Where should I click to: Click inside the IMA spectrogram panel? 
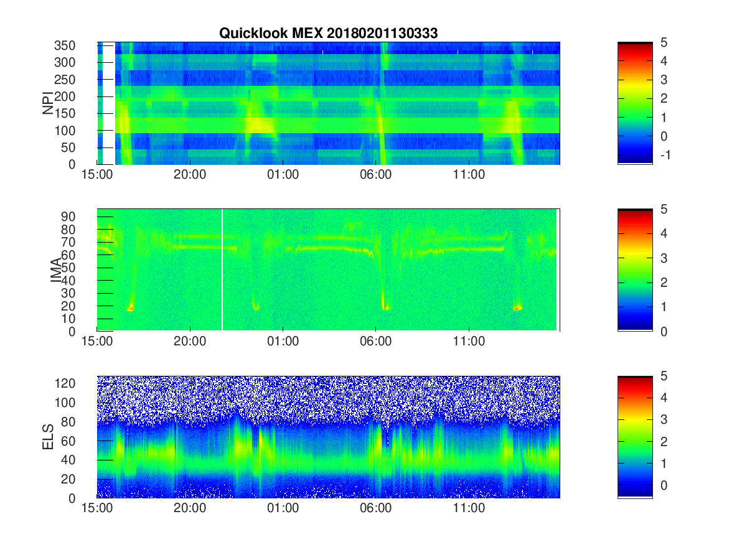pos(329,270)
